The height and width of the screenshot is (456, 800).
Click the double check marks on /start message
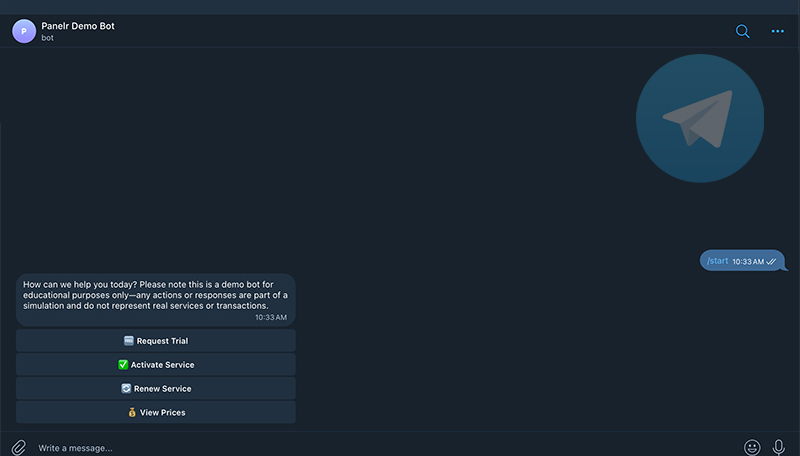771,262
